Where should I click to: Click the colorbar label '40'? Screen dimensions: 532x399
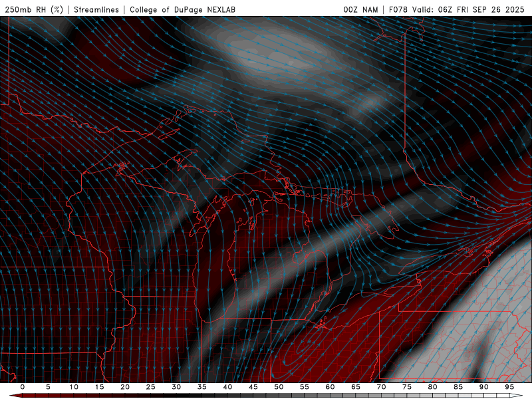pyautogui.click(x=227, y=387)
